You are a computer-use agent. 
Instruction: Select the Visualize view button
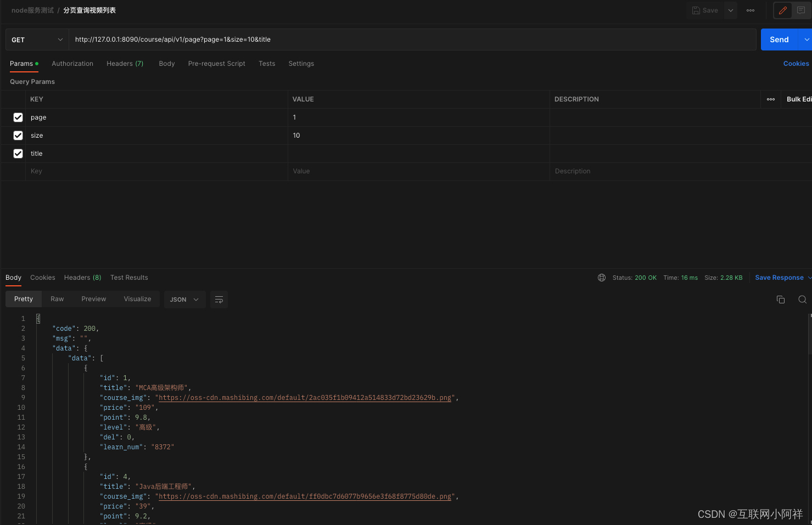[137, 299]
